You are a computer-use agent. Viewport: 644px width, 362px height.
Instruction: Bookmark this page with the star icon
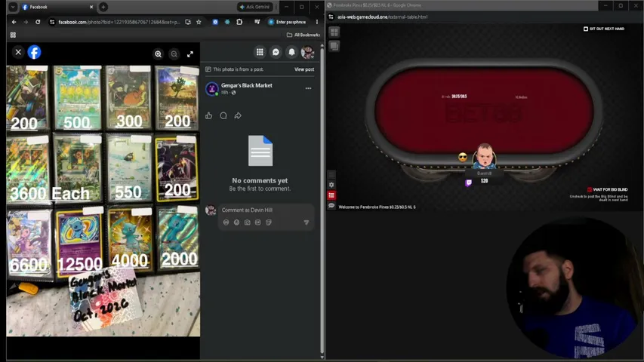[x=199, y=22]
